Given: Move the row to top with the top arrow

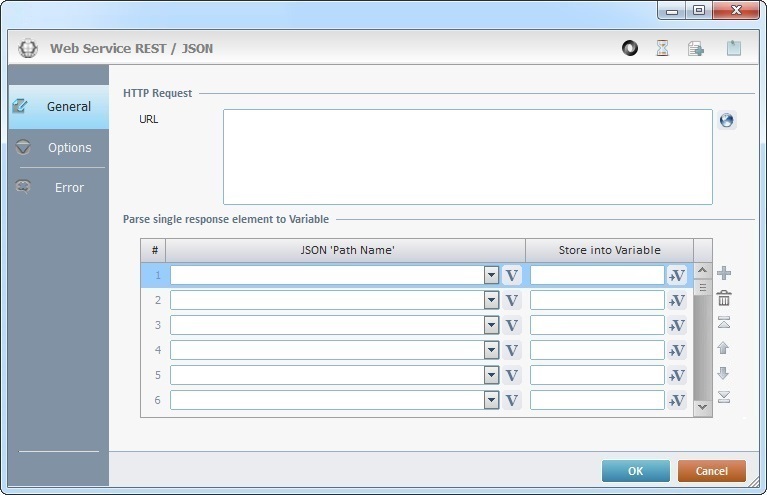Looking at the screenshot, I should click(x=724, y=322).
